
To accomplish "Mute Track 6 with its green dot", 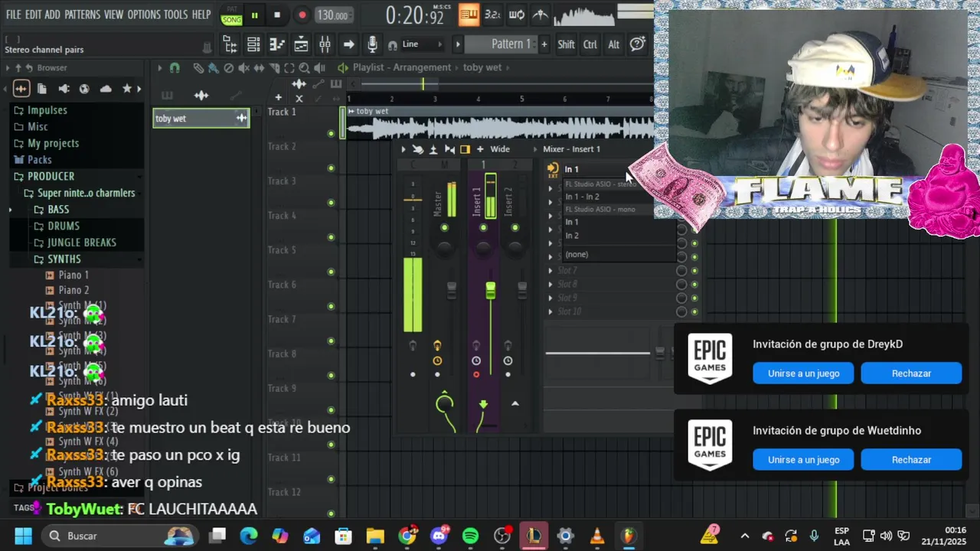I will point(331,306).
